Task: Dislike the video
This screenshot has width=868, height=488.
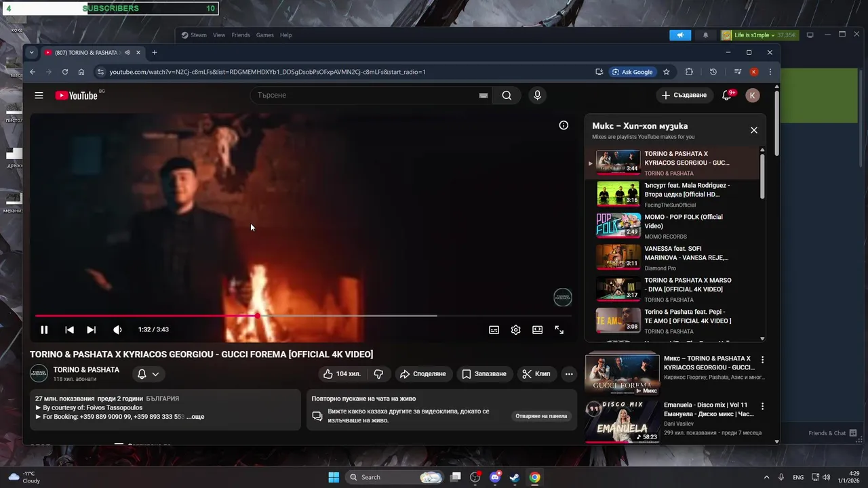Action: (378, 373)
